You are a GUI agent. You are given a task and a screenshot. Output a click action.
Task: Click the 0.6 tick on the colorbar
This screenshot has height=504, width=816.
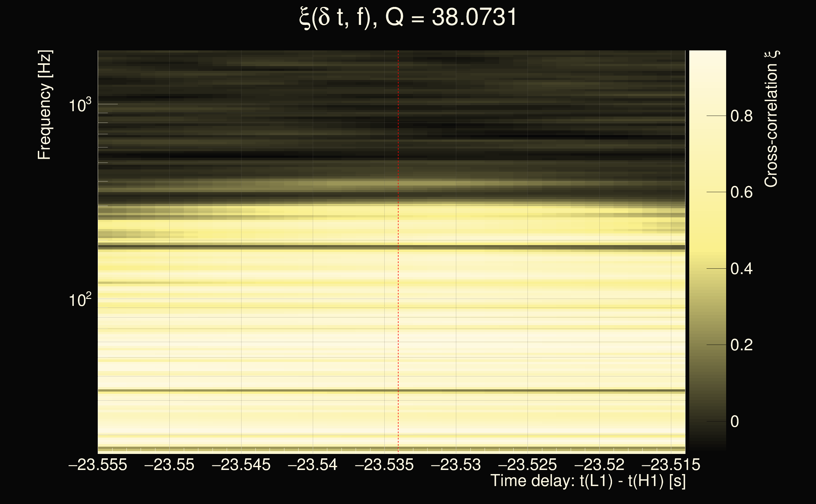click(x=741, y=192)
